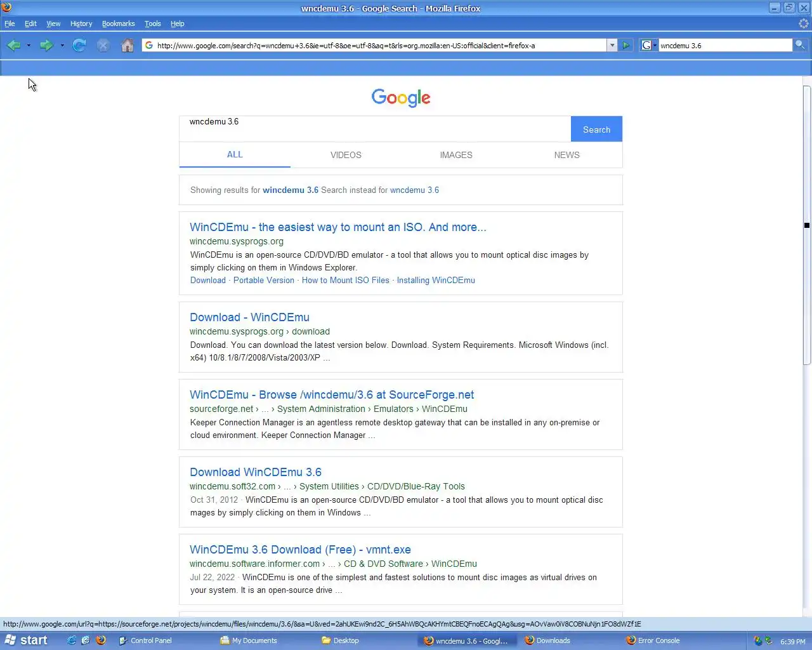Click the Firefox throbber activity icon
The width and height of the screenshot is (812, 650).
click(x=804, y=23)
